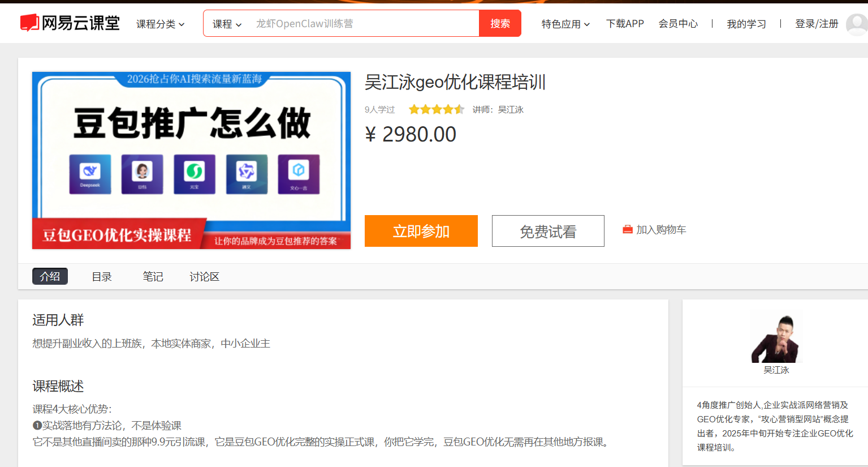Switch to the 目录 tab

[x=102, y=277]
